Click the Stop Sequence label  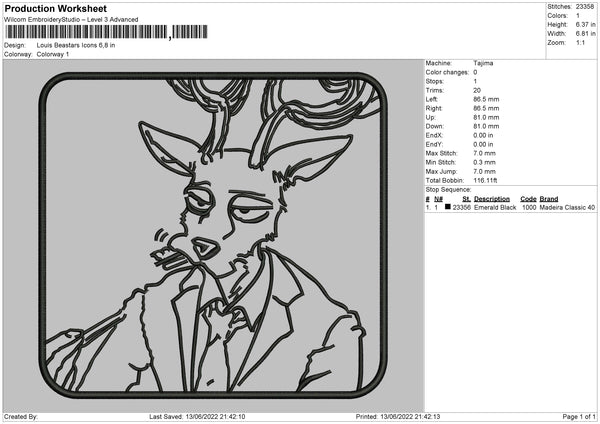[x=447, y=189]
